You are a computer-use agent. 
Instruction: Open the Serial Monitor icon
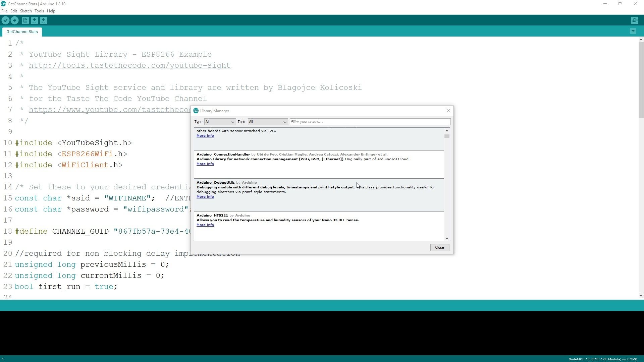(x=635, y=20)
